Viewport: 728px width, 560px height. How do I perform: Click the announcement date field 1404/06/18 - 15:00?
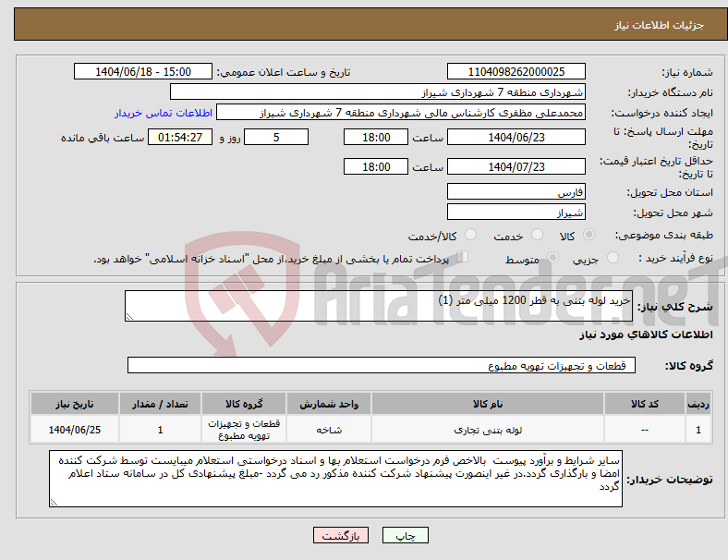click(143, 71)
